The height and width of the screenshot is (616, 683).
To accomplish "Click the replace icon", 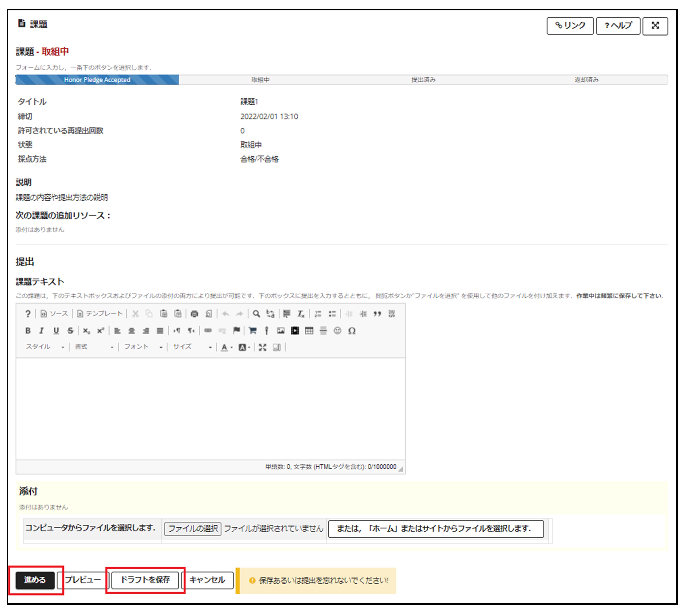I will [270, 314].
